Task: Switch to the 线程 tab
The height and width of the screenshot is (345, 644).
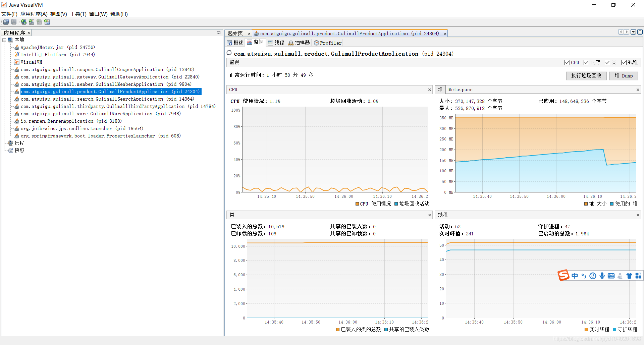Action: [x=276, y=43]
